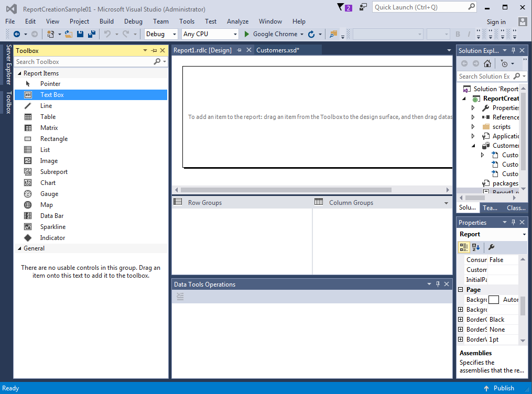Viewport: 532px width, 394px height.
Task: Open the Google Chrome browser dropdown arrow
Action: pos(301,34)
